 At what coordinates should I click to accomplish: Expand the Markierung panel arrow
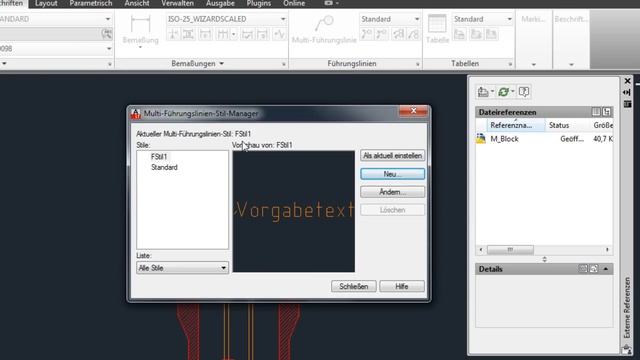(x=533, y=64)
